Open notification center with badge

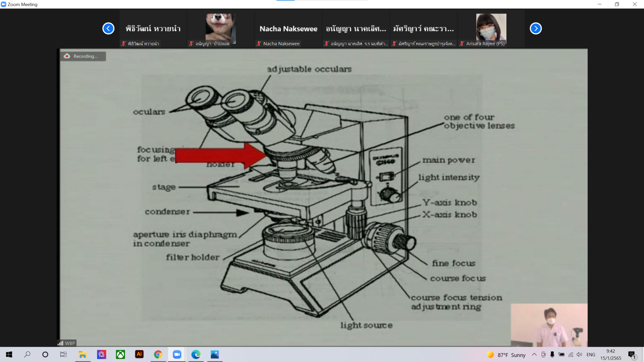click(x=632, y=355)
